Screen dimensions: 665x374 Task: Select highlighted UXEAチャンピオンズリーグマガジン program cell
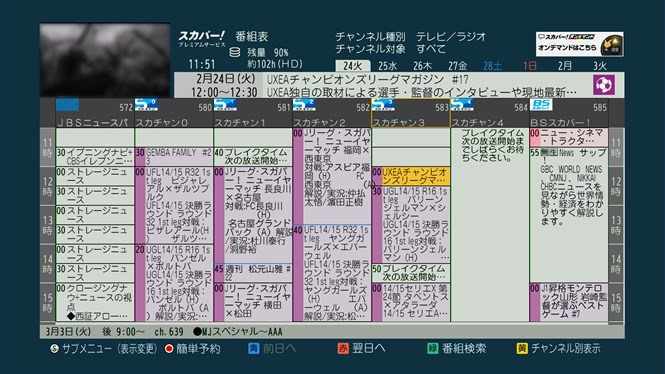(411, 176)
